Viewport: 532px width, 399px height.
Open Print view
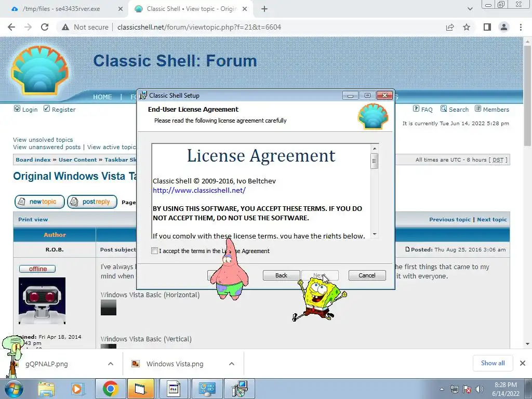click(x=33, y=219)
